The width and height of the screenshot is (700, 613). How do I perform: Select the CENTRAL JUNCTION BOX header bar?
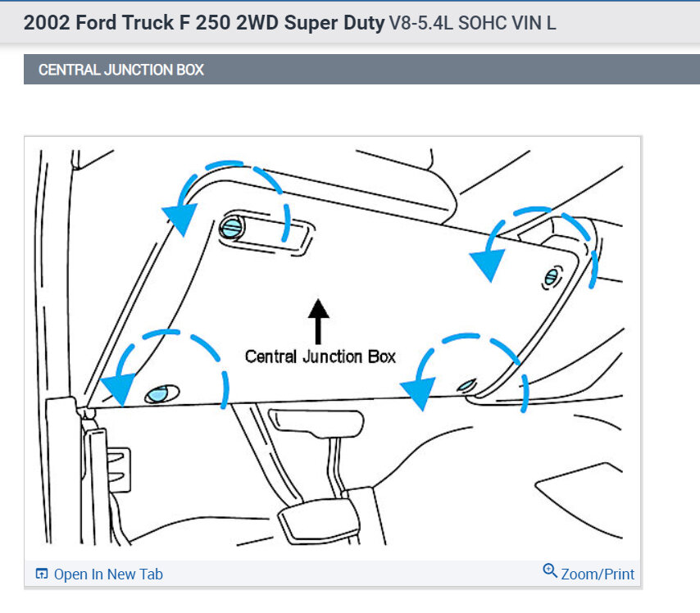click(x=361, y=69)
